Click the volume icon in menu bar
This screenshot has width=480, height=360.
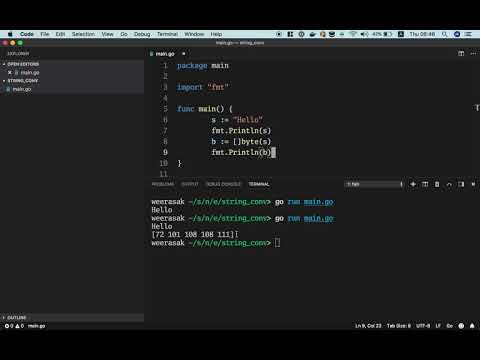[364, 34]
